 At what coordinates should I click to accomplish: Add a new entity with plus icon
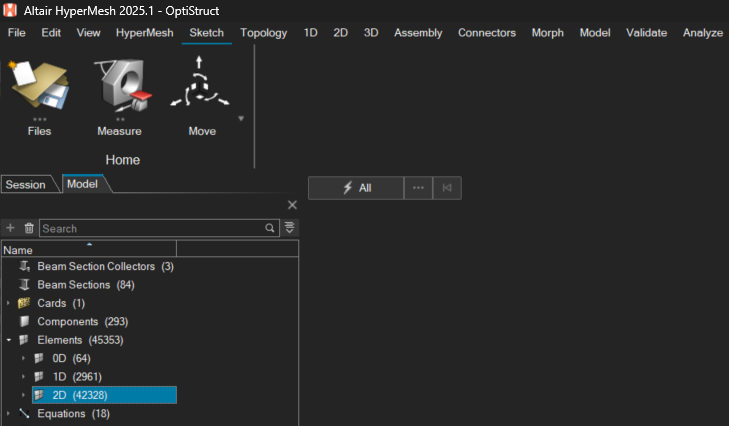10,228
